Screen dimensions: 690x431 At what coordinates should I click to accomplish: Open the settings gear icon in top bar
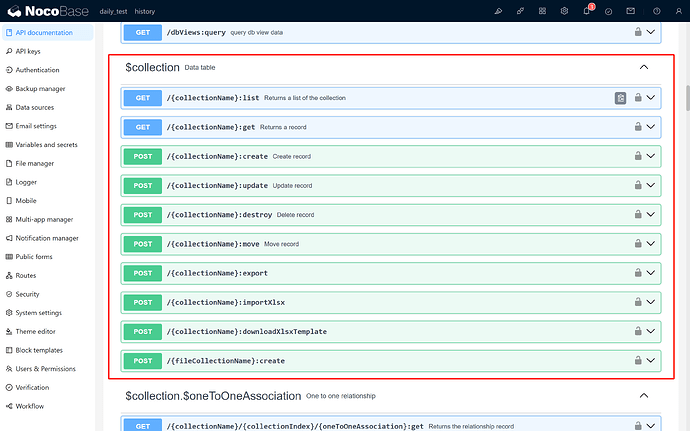(x=564, y=11)
